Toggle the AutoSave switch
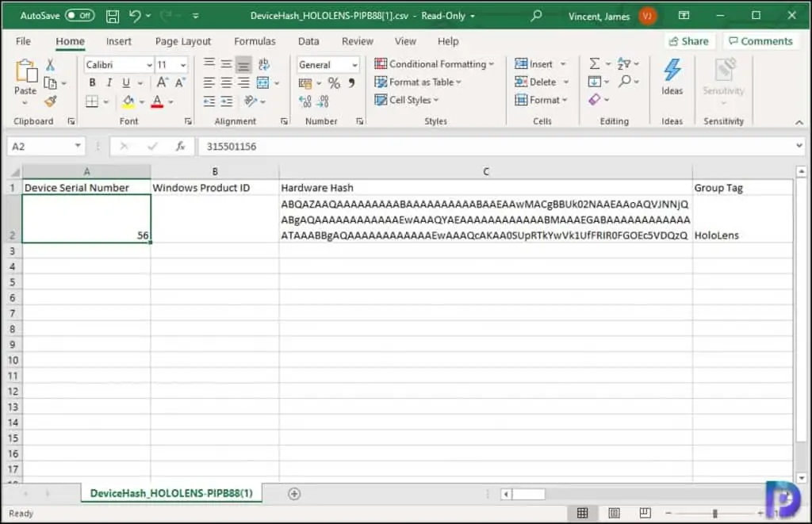Image resolution: width=812 pixels, height=524 pixels. (x=79, y=16)
